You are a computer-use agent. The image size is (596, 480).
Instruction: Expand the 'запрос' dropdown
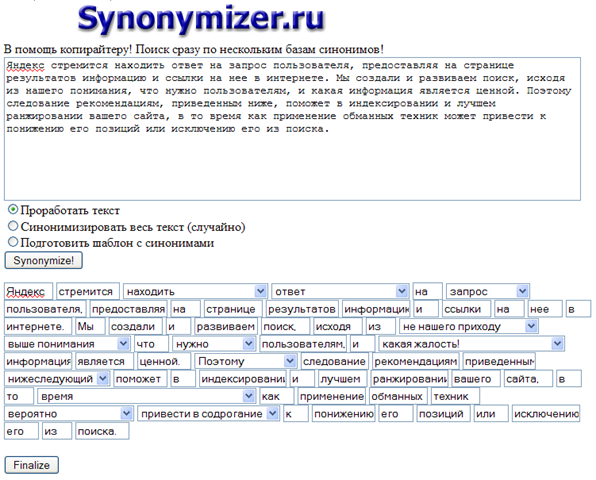coord(488,291)
